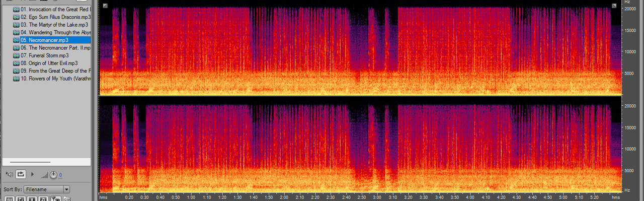Click the audio icon beside 02. Ego Sum
Image resolution: width=644 pixels, height=201 pixels.
(16, 17)
